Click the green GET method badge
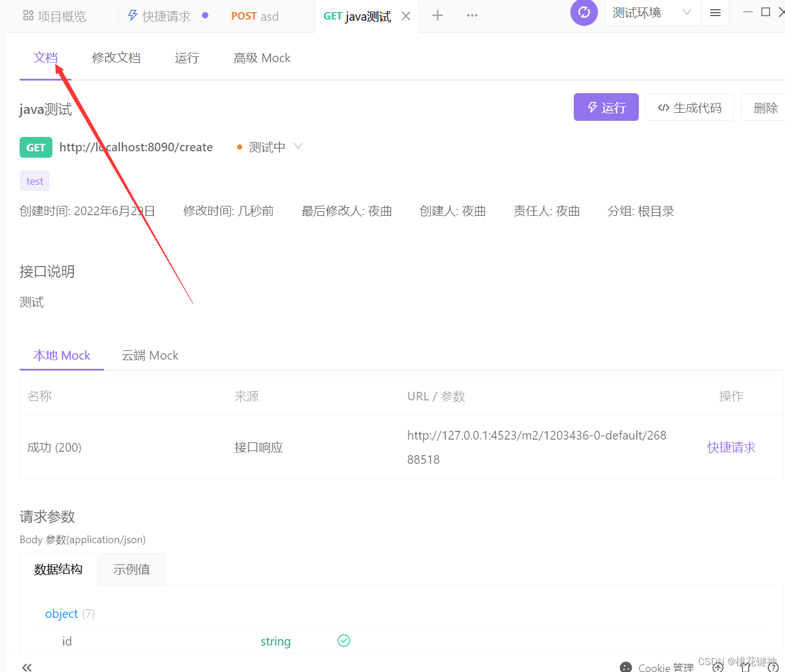 pos(36,147)
